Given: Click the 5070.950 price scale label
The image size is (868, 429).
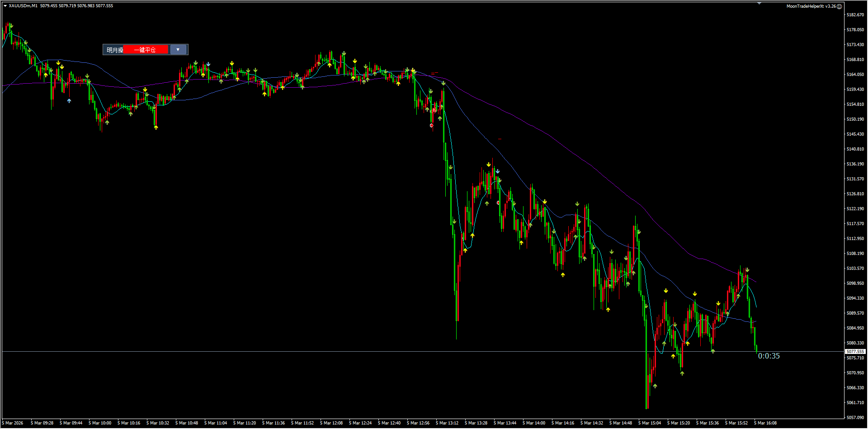Looking at the screenshot, I should click(855, 373).
